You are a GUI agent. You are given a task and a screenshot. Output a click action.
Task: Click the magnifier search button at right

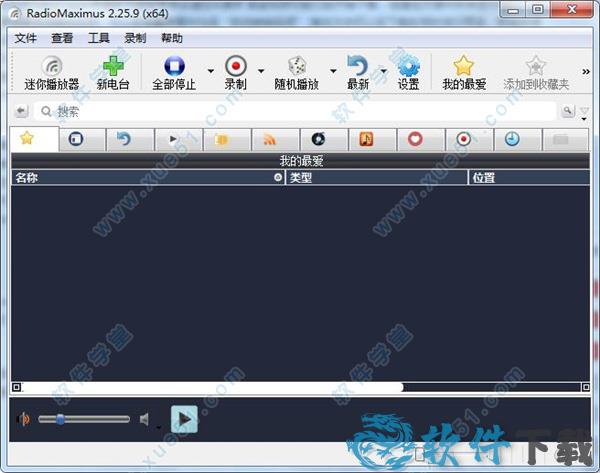click(x=568, y=111)
